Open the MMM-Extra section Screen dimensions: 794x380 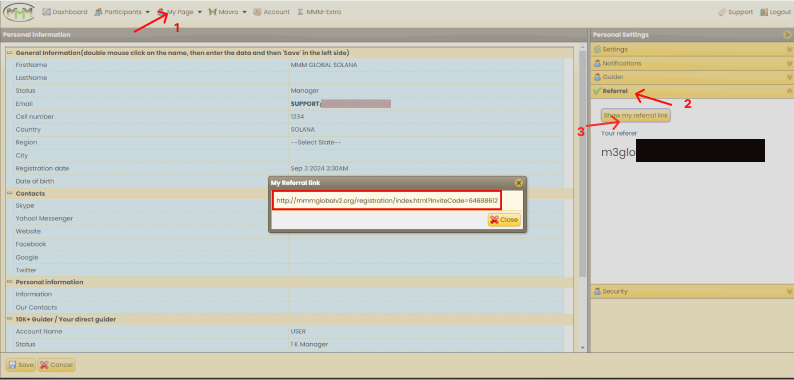click(319, 12)
